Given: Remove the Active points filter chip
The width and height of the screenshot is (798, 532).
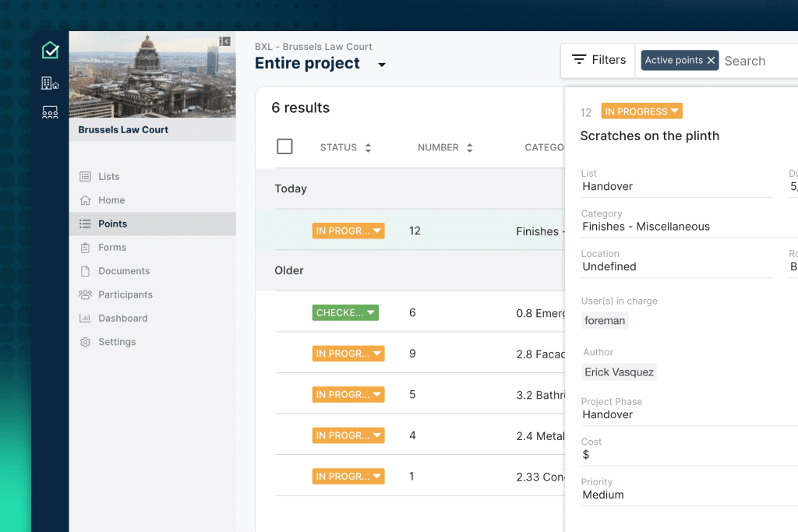Looking at the screenshot, I should click(x=711, y=61).
